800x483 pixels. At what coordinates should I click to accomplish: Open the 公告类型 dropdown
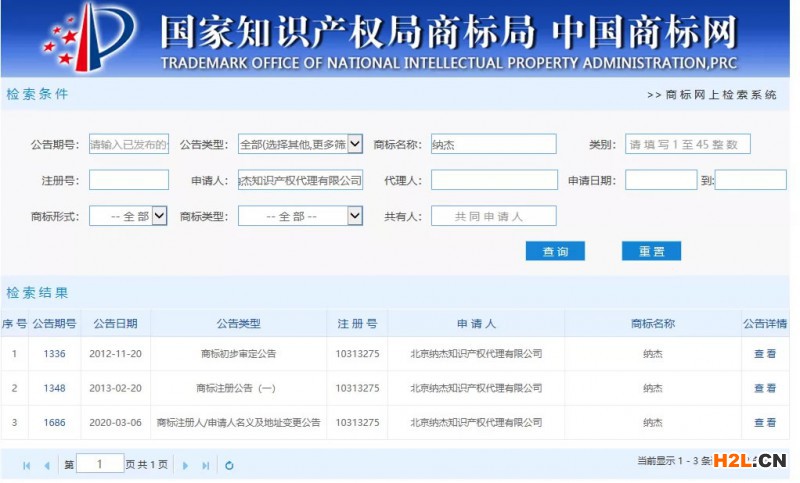[301, 144]
